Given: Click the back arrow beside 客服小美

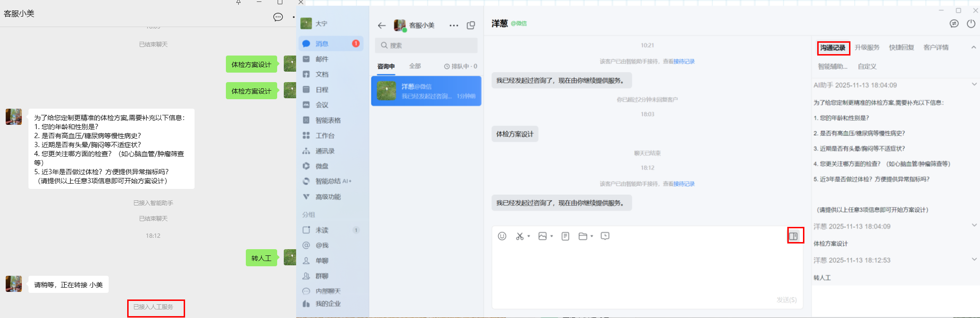Looking at the screenshot, I should [382, 26].
